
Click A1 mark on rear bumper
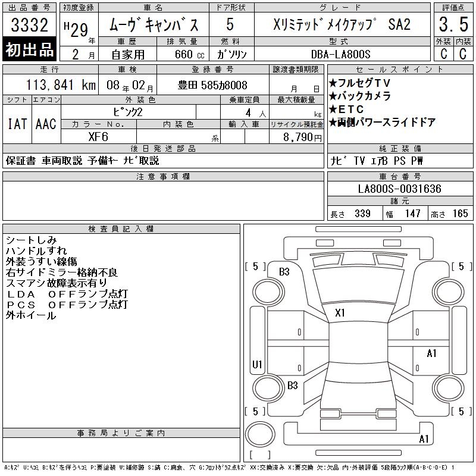click(x=424, y=439)
